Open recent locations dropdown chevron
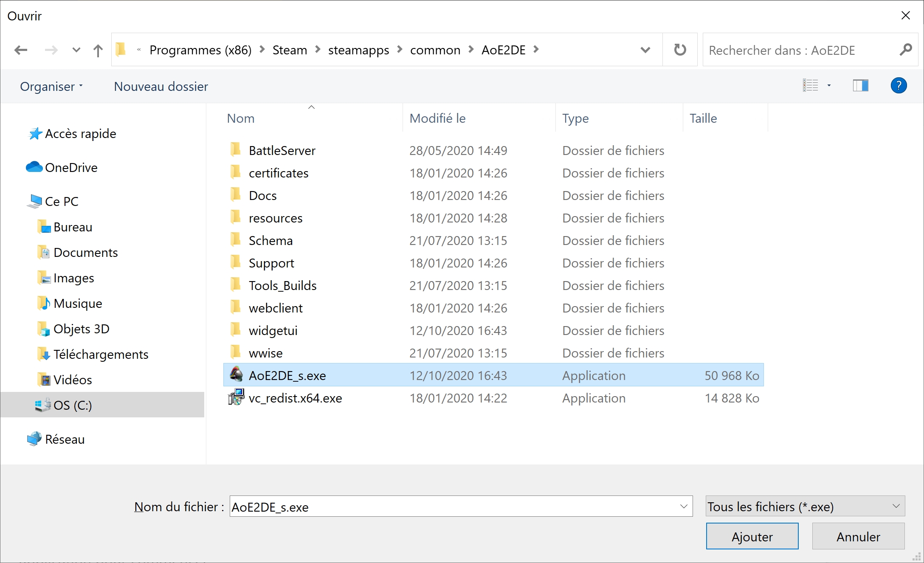Image resolution: width=924 pixels, height=563 pixels. (76, 50)
